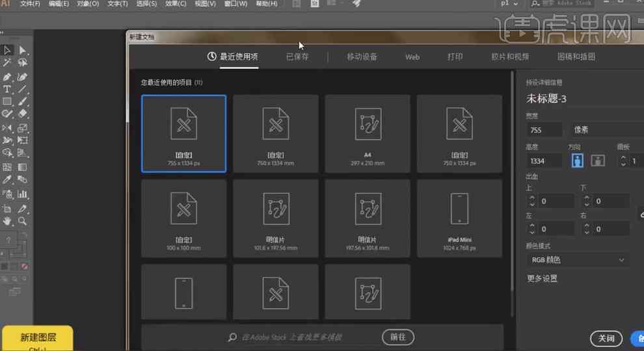Select the 100 x 100 mm custom preset

pyautogui.click(x=183, y=218)
